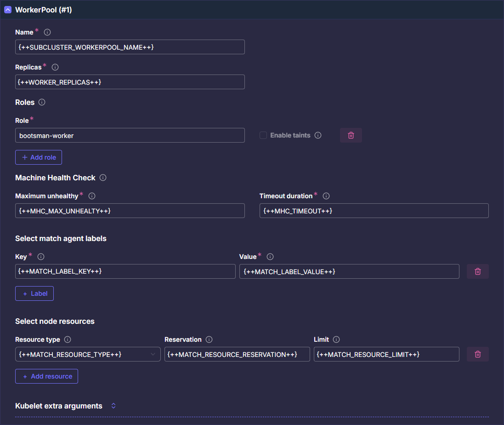Toggle the Enable taints checkbox
The image size is (504, 425).
[263, 135]
